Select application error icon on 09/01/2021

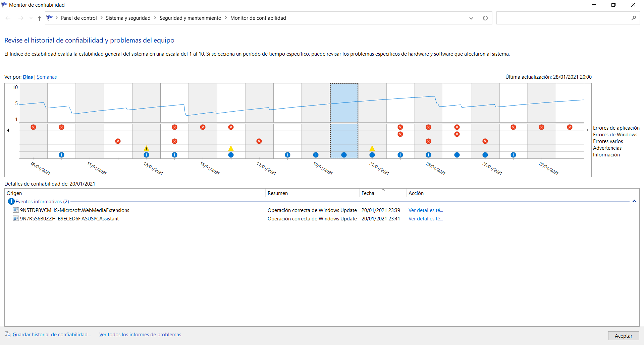(33, 127)
